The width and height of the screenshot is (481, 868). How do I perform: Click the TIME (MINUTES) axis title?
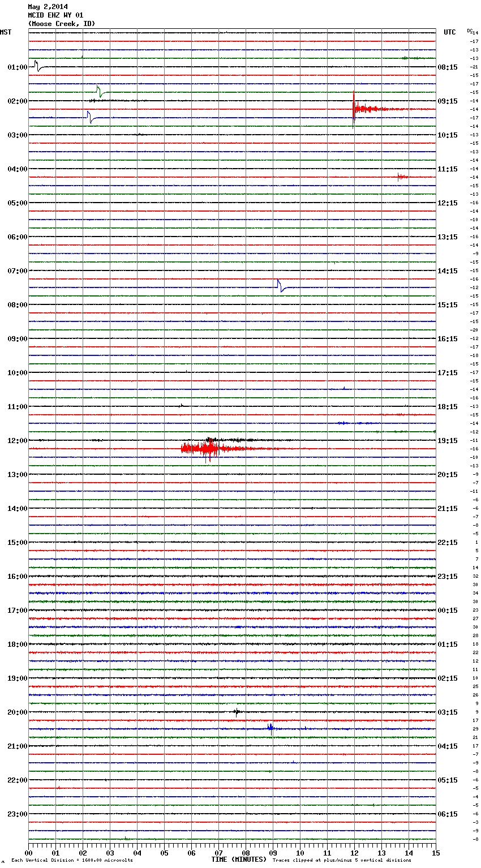[239, 859]
